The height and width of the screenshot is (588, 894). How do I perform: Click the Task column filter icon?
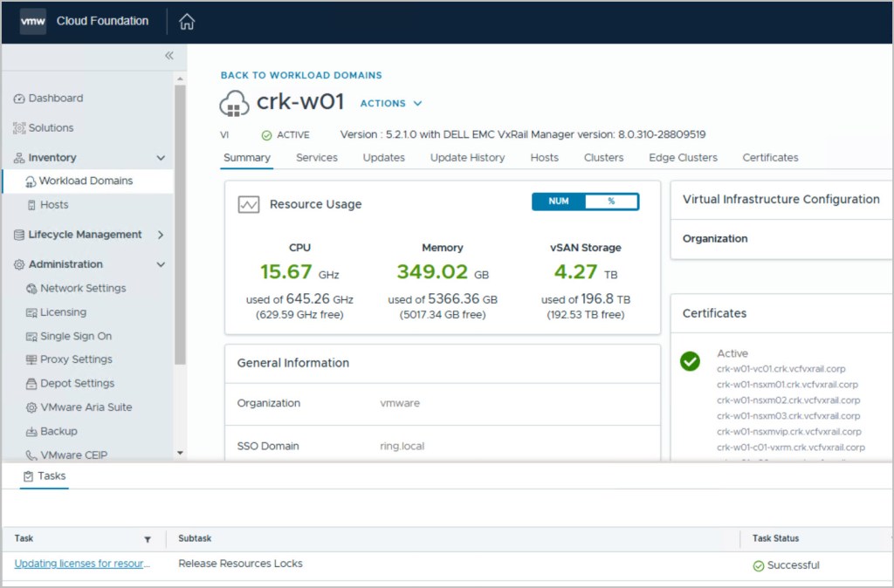148,539
